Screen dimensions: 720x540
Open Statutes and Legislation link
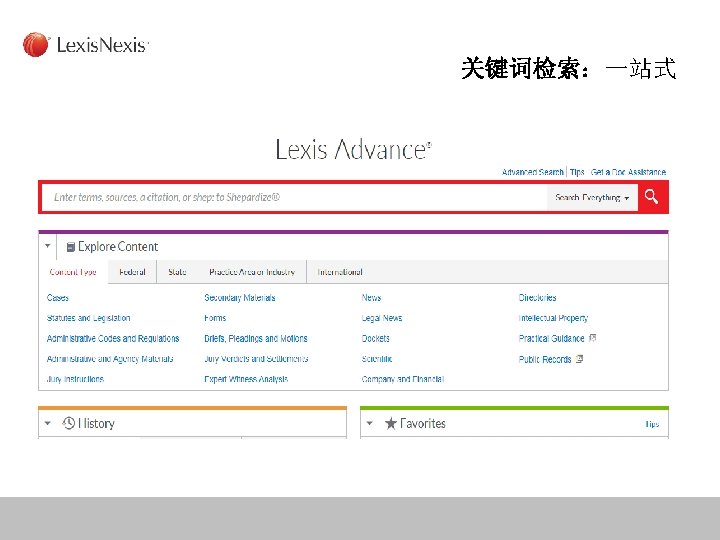coord(89,318)
